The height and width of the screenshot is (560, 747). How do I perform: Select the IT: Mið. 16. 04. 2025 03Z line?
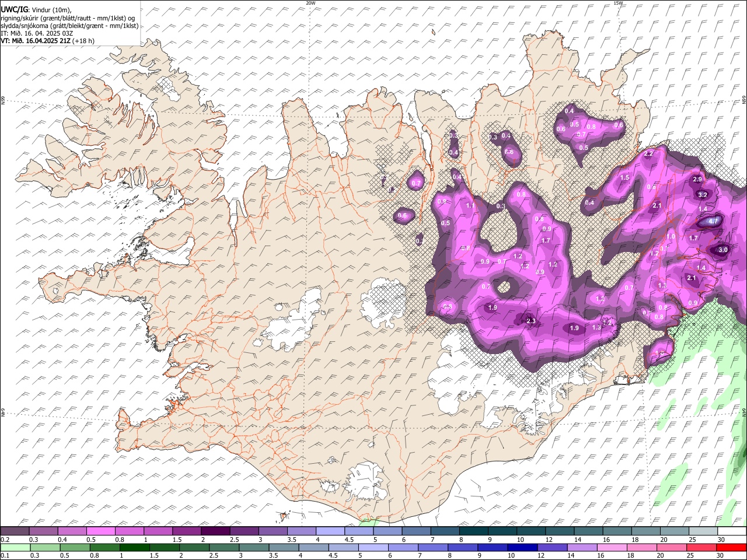37,33
